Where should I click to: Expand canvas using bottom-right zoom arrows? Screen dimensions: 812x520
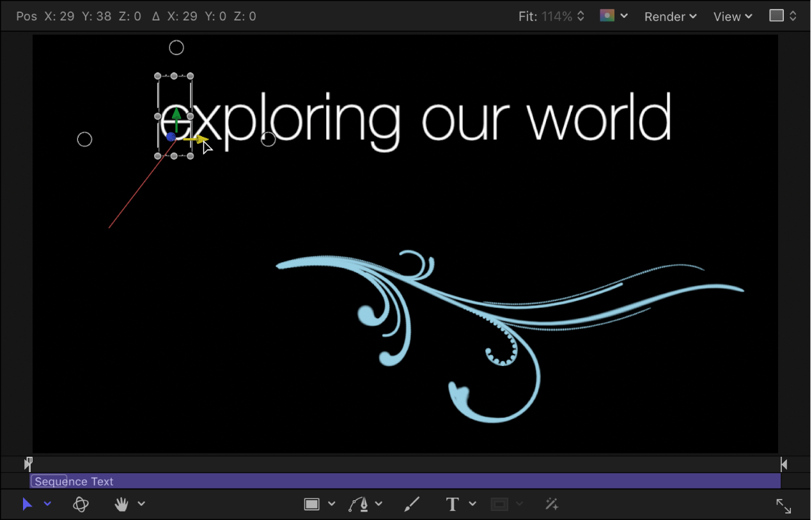point(783,506)
